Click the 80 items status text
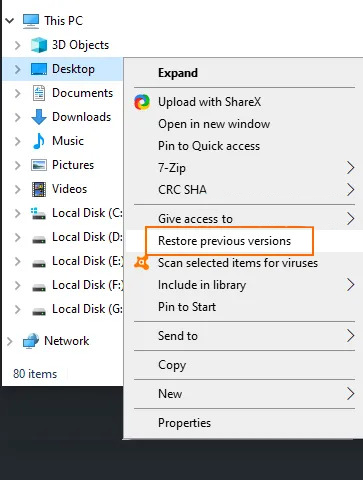The width and height of the screenshot is (363, 480). (x=35, y=374)
